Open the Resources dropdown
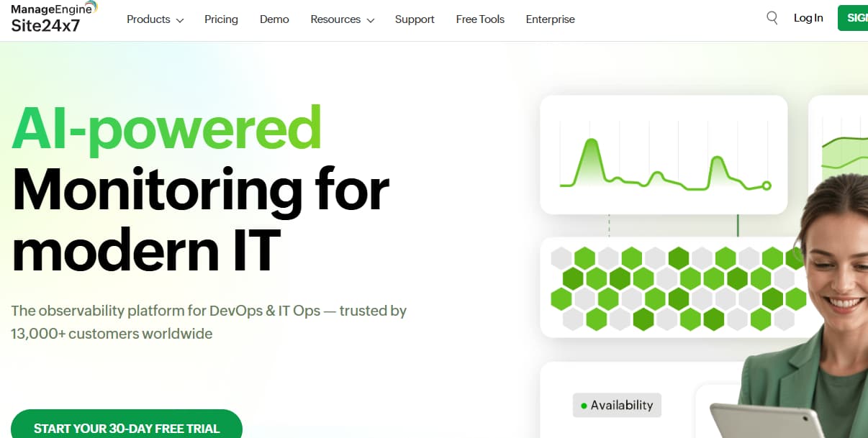This screenshot has height=438, width=868. pyautogui.click(x=335, y=19)
